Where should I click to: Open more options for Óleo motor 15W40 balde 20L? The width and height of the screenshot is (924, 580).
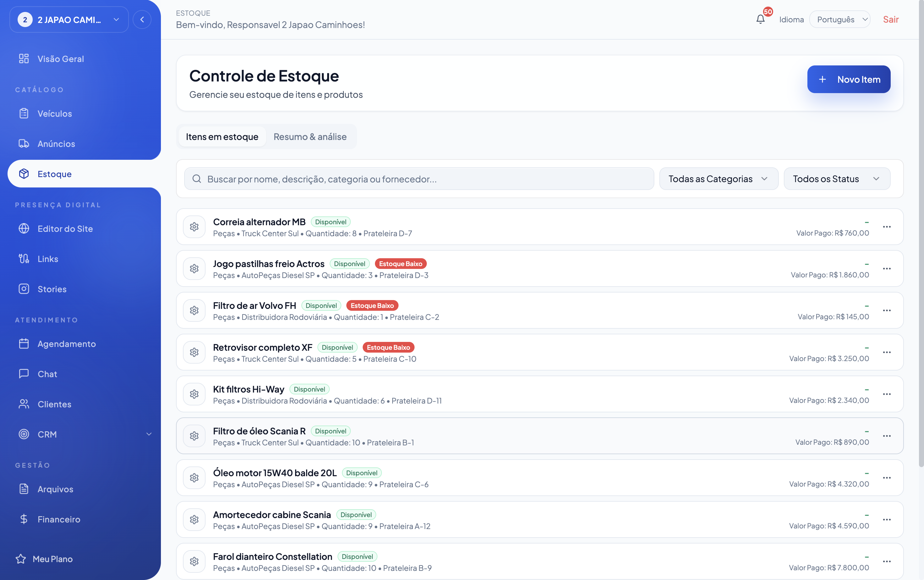coord(887,477)
